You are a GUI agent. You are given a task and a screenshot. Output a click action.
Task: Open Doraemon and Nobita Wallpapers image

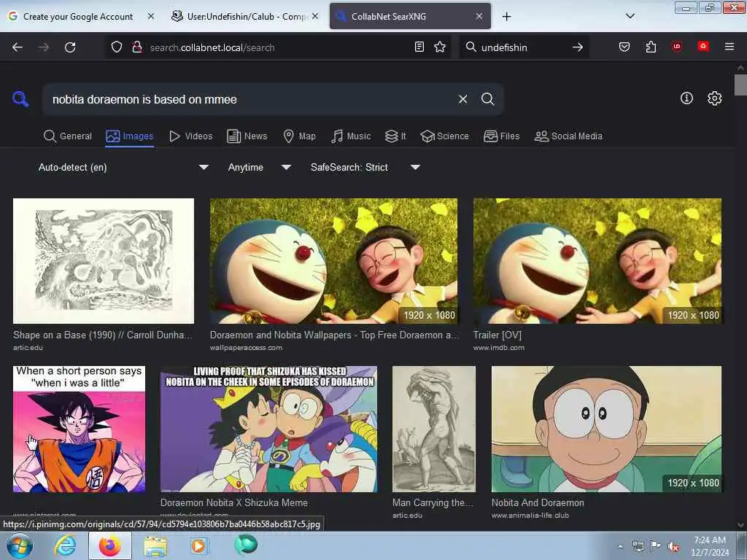[333, 261]
